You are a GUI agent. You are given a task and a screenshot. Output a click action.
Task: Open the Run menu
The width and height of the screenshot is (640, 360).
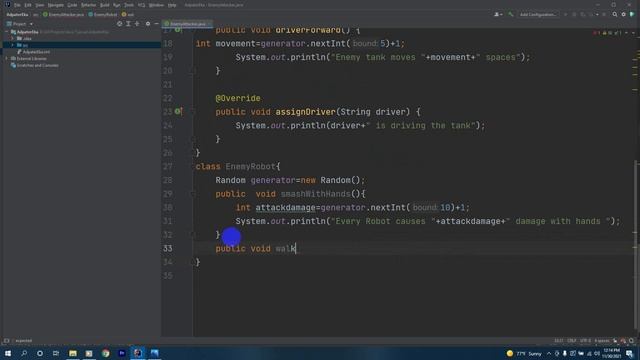click(x=117, y=5)
